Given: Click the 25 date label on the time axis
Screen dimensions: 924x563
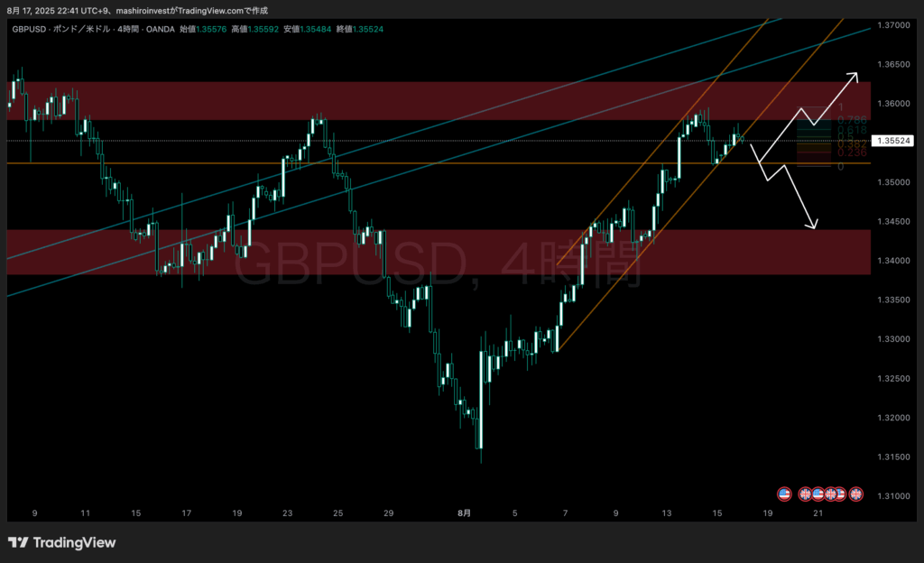Looking at the screenshot, I should [x=337, y=513].
